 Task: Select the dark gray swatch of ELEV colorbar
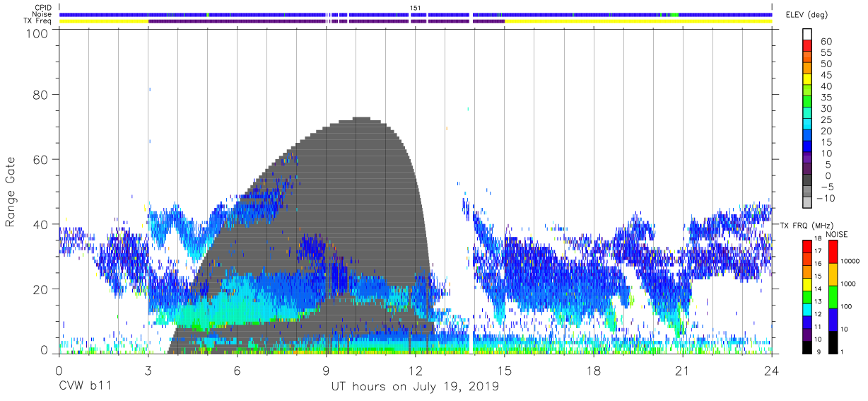coord(807,180)
